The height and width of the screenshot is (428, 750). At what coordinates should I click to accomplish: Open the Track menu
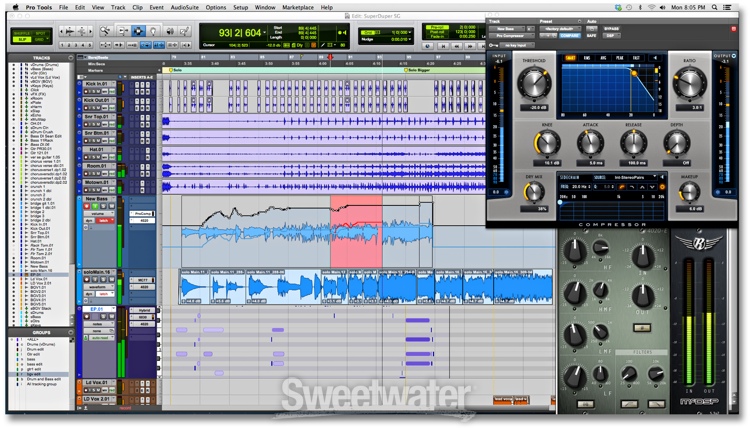(118, 7)
